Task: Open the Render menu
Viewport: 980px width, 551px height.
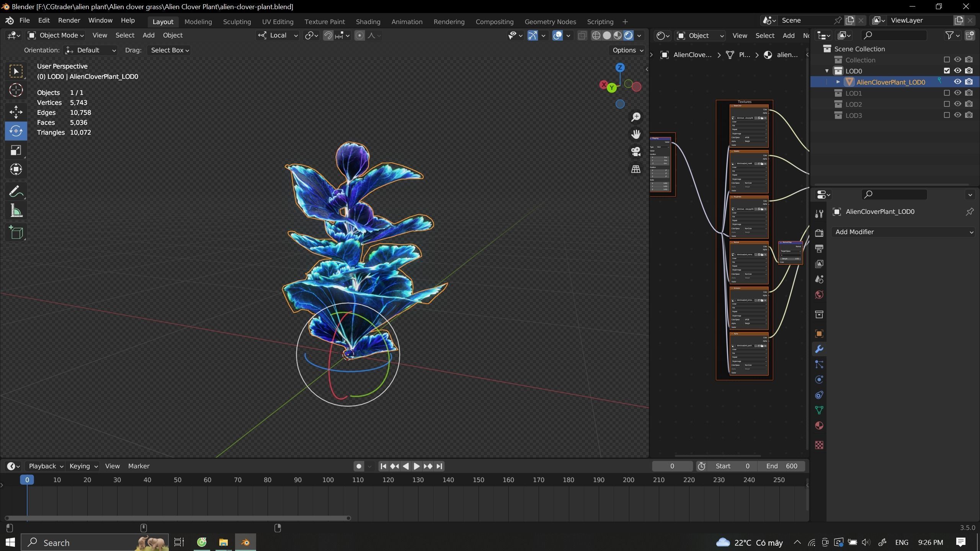Action: [x=69, y=20]
